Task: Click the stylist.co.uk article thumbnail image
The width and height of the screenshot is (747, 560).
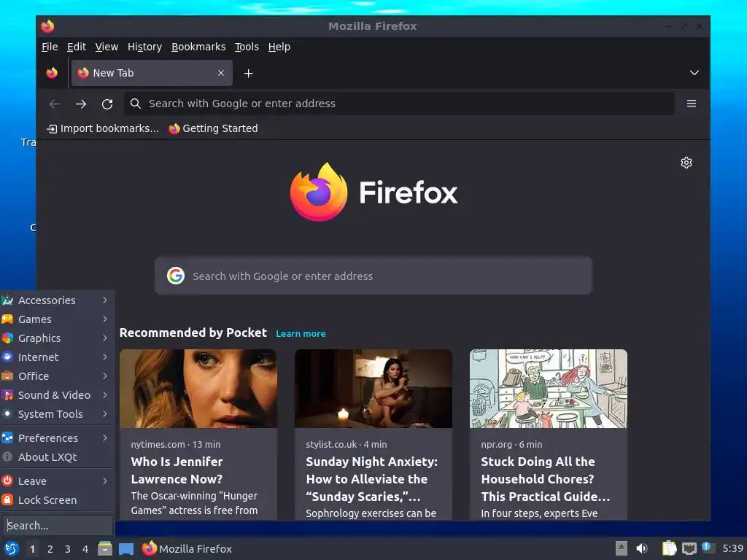Action: click(373, 389)
